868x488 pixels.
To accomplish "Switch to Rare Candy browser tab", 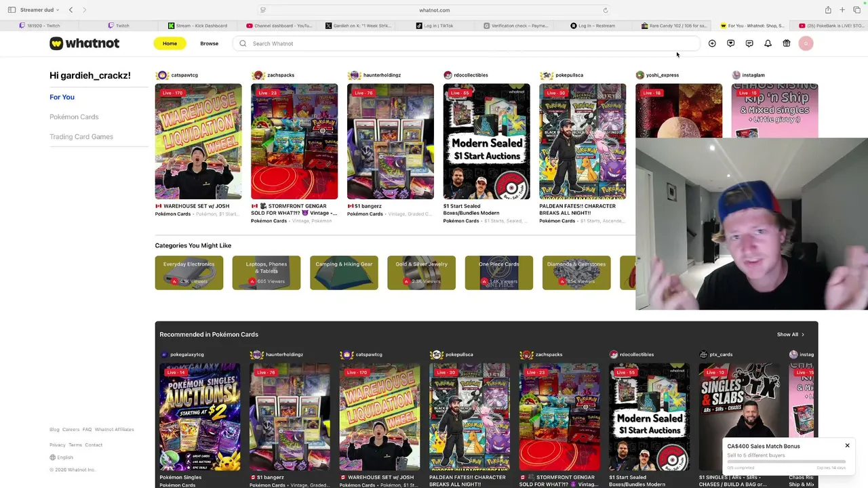I will coord(674,26).
